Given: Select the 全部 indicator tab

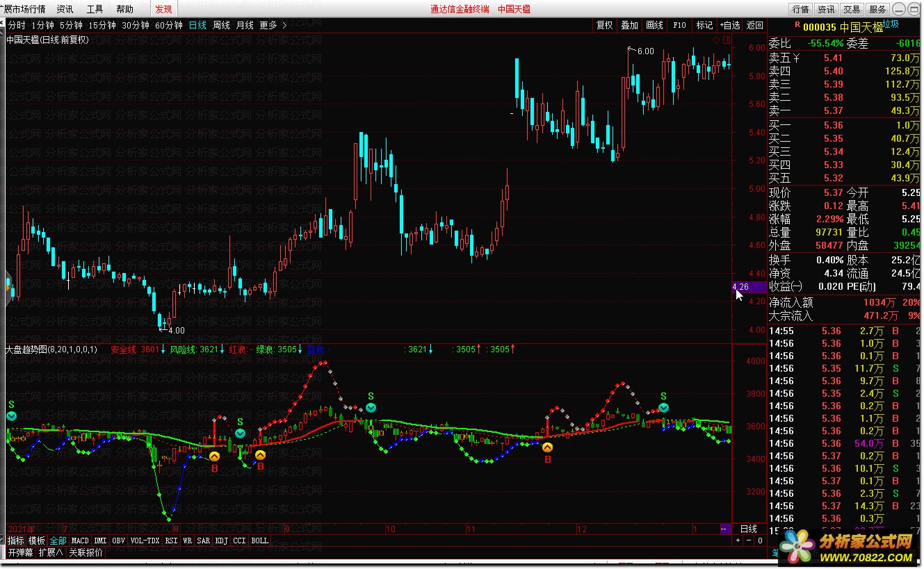Looking at the screenshot, I should tap(58, 541).
